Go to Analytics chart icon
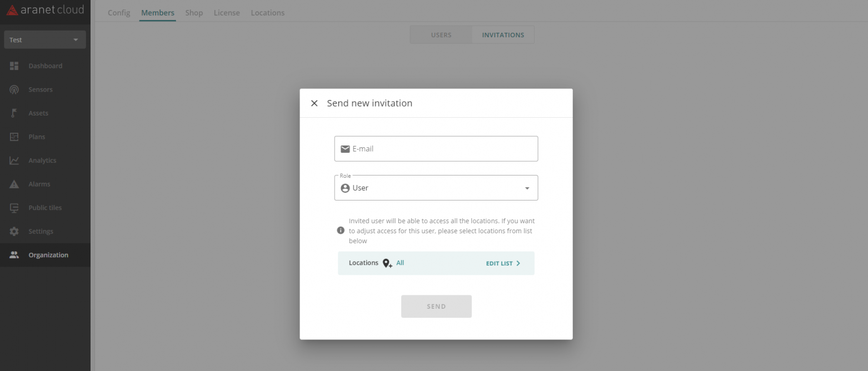The width and height of the screenshot is (868, 371). click(14, 161)
